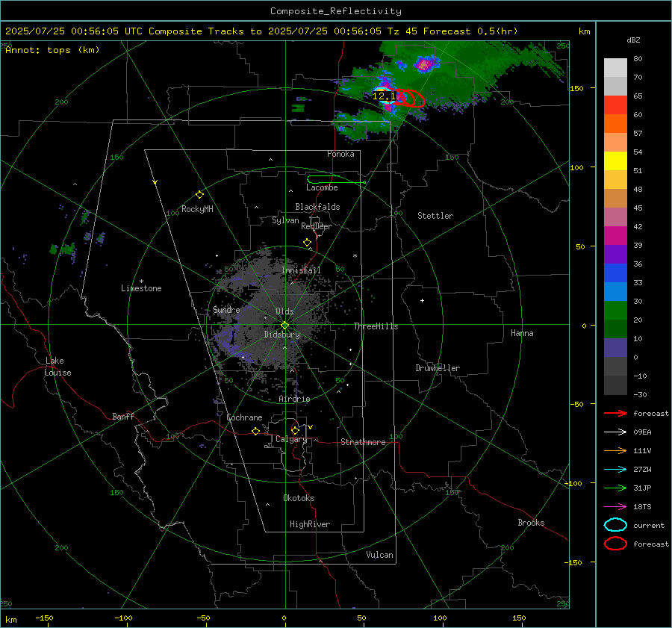Click the RedDeer city label
Image resolution: width=672 pixels, height=628 pixels.
coord(317,226)
